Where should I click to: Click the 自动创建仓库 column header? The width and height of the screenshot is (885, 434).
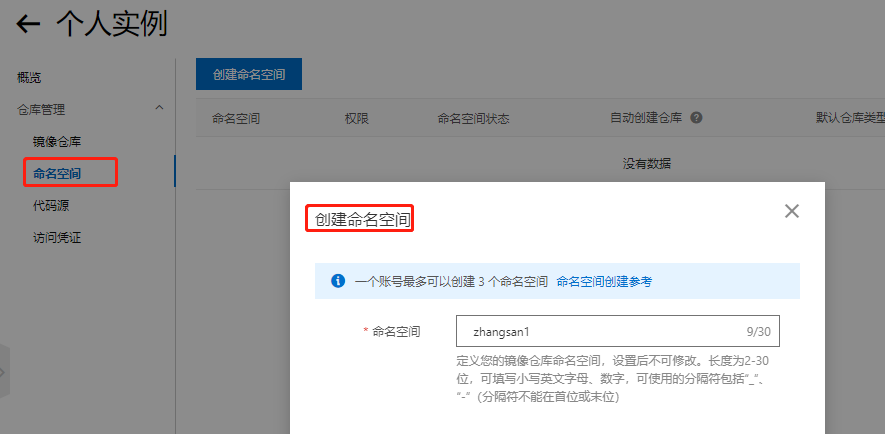click(x=646, y=119)
